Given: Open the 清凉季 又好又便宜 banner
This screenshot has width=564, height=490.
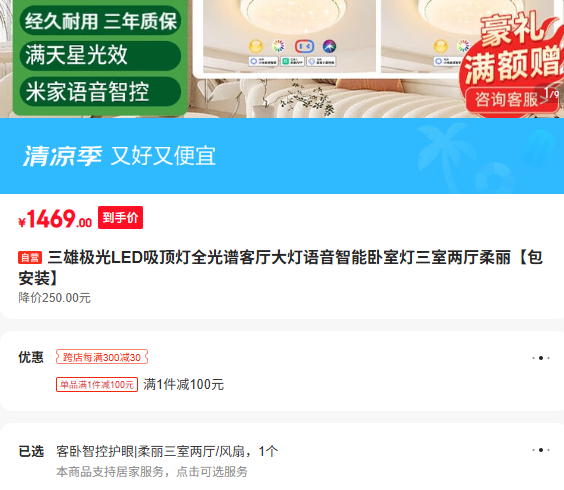Looking at the screenshot, I should (282, 156).
